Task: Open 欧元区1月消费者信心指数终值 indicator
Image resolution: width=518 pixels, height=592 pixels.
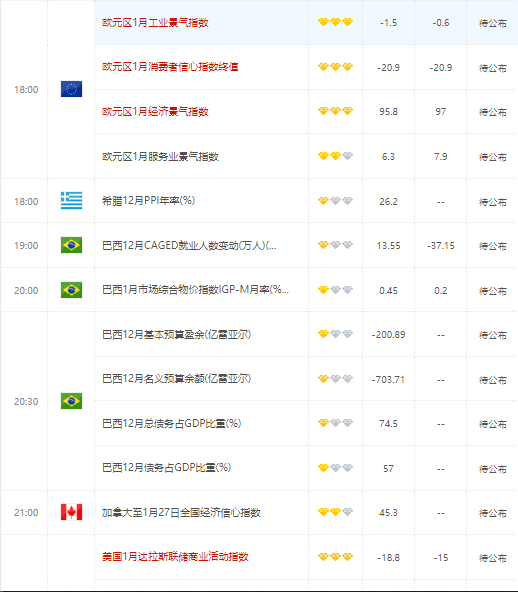Action: [x=170, y=67]
